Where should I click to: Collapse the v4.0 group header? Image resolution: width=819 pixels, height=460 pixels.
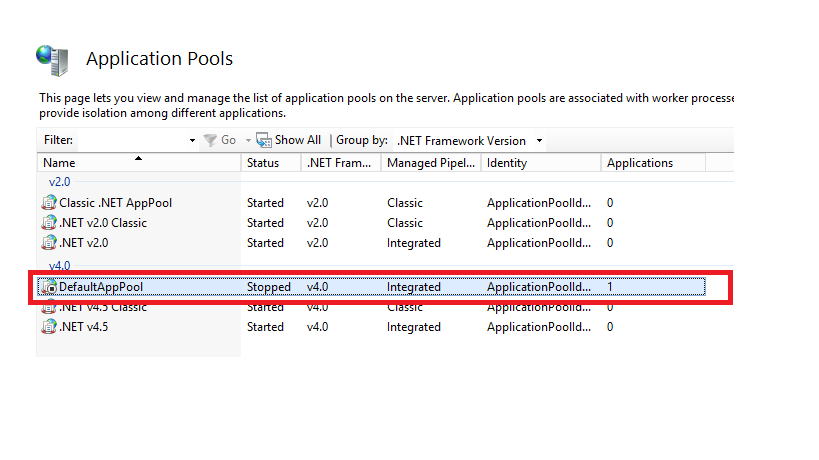click(x=60, y=265)
